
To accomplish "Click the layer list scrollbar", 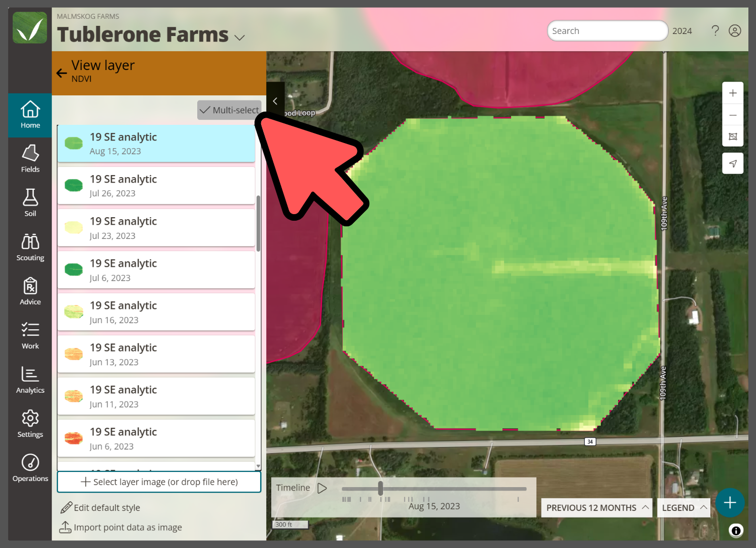I will coord(259,223).
